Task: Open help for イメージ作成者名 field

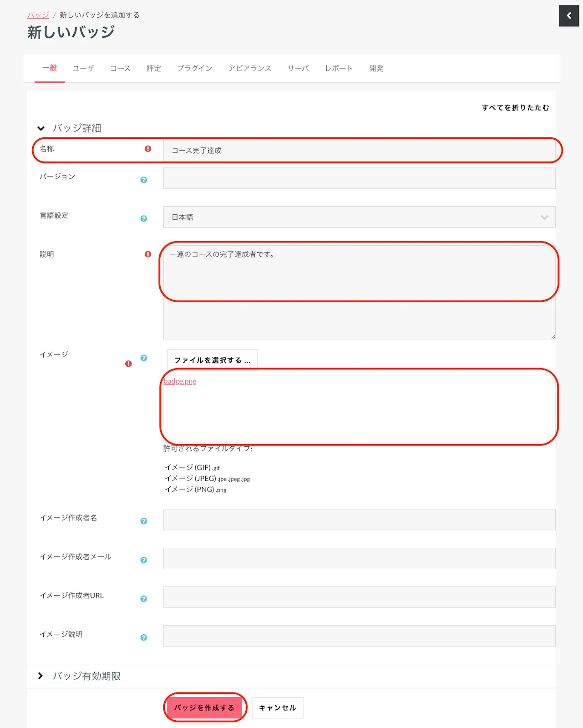Action: pos(144,521)
